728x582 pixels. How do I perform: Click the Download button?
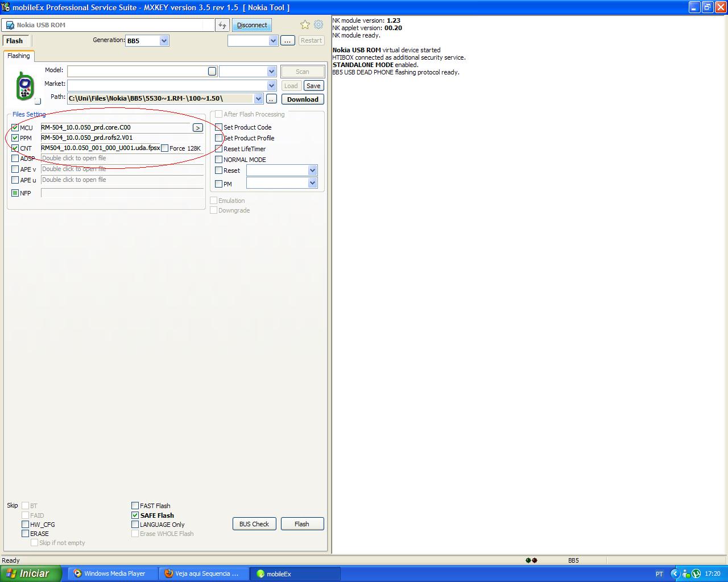(303, 99)
